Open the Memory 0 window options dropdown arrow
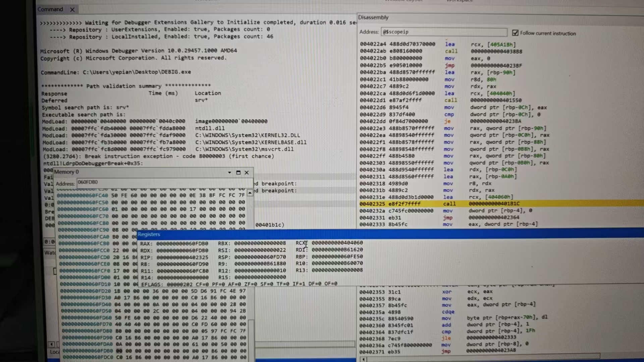644x362 pixels. click(x=229, y=173)
